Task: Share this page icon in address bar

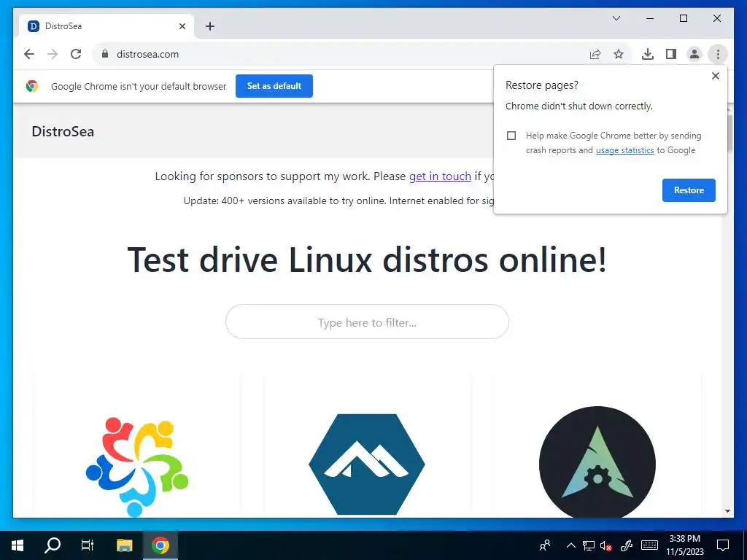Action: 595,54
